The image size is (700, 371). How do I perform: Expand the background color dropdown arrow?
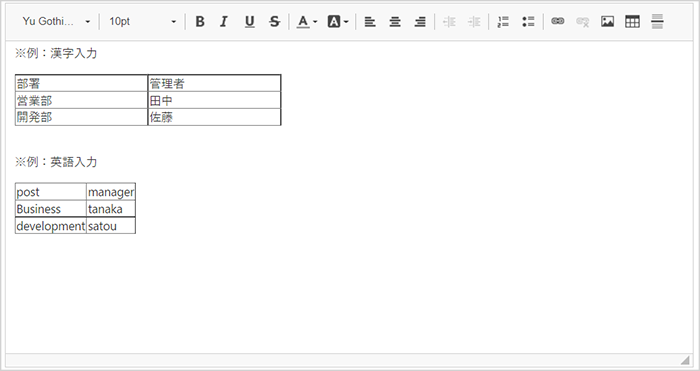(x=346, y=22)
